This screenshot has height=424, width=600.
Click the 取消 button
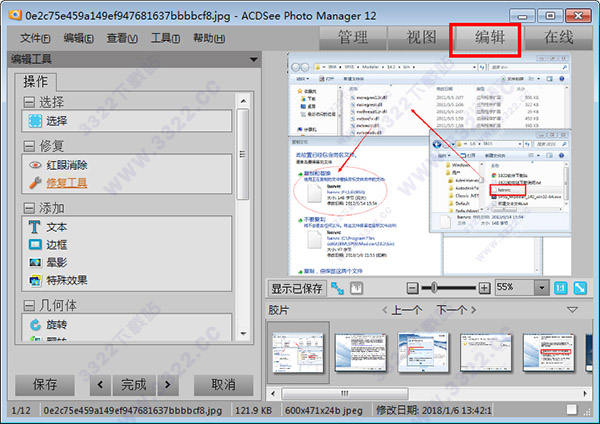click(223, 385)
